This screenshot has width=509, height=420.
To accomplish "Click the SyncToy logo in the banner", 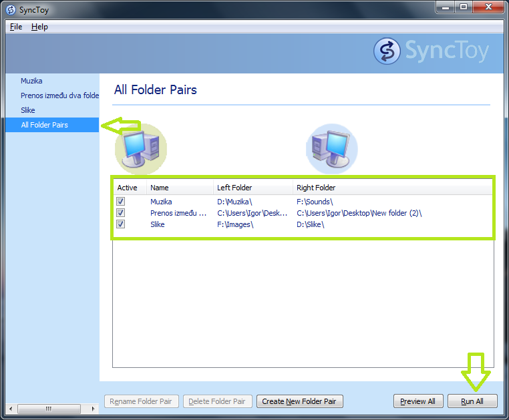I will click(x=430, y=51).
